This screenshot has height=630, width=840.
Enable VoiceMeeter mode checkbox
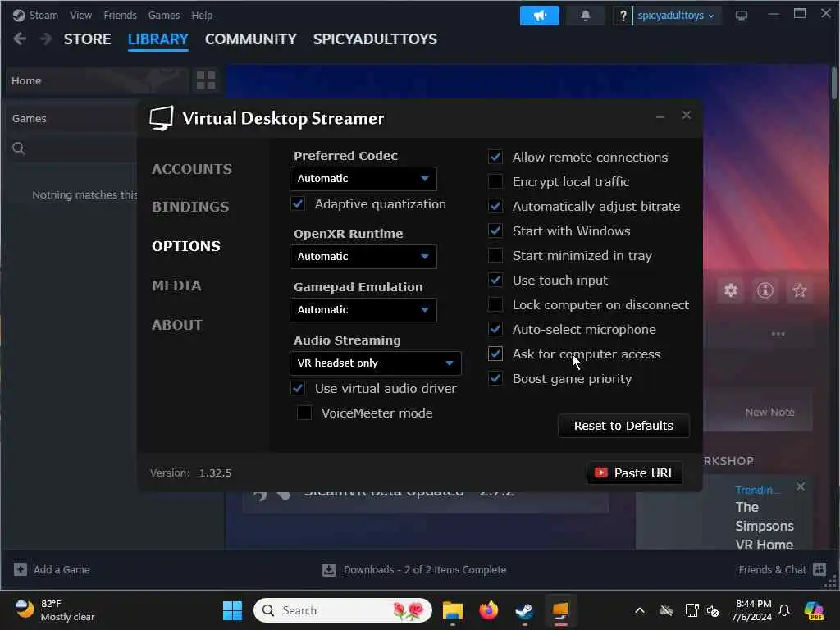[304, 413]
